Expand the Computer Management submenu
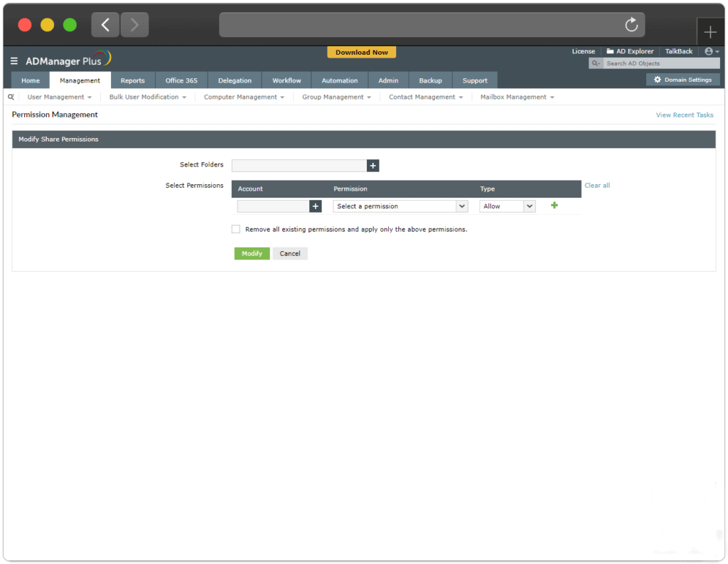 point(244,97)
